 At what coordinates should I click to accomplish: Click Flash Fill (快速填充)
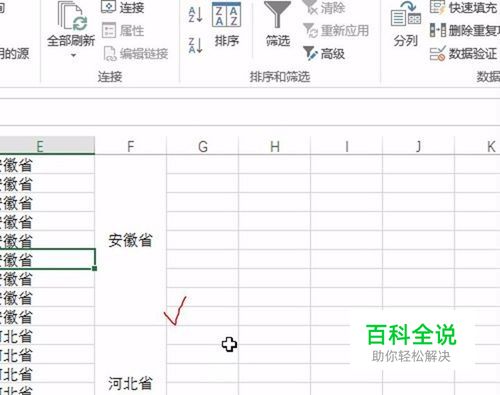pos(465,7)
